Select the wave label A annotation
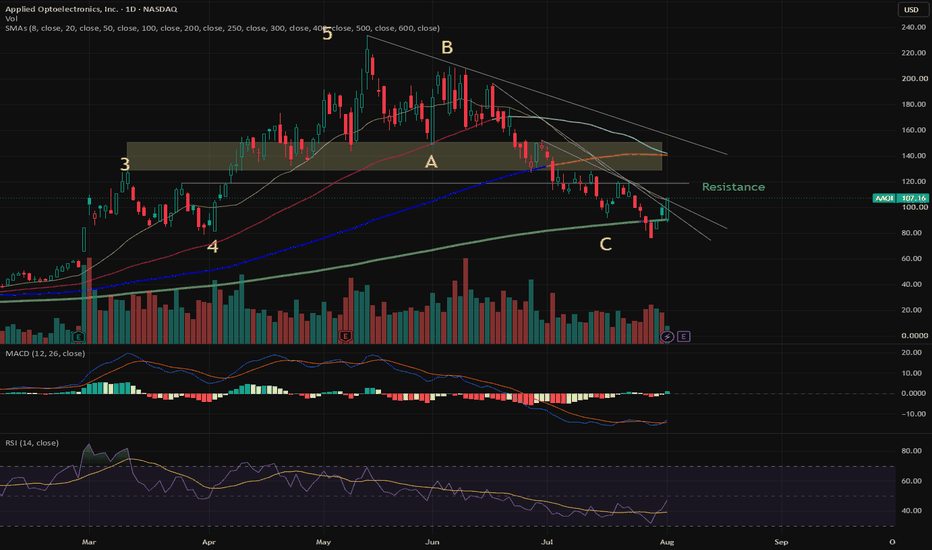The image size is (932, 550). pos(431,162)
